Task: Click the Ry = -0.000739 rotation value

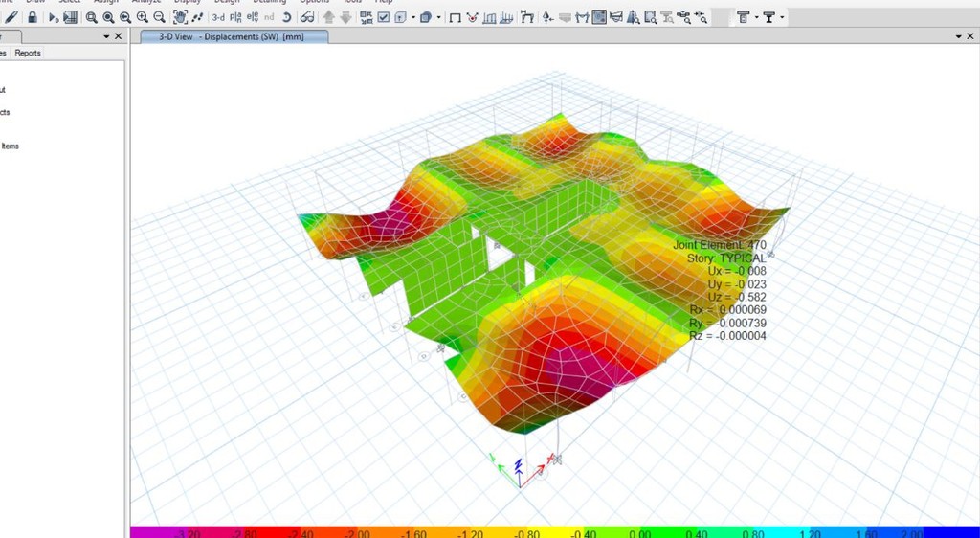Action: (x=728, y=323)
